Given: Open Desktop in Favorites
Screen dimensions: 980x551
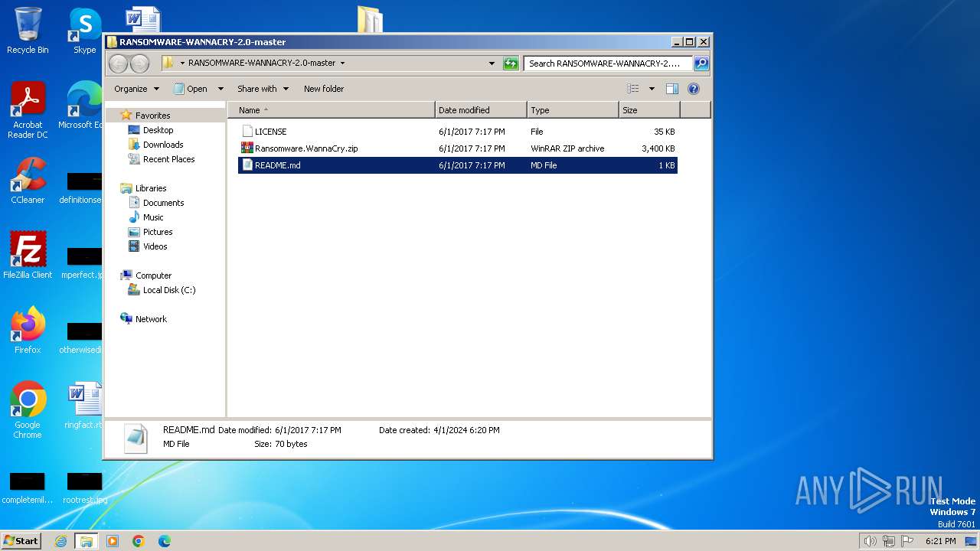Looking at the screenshot, I should point(158,130).
